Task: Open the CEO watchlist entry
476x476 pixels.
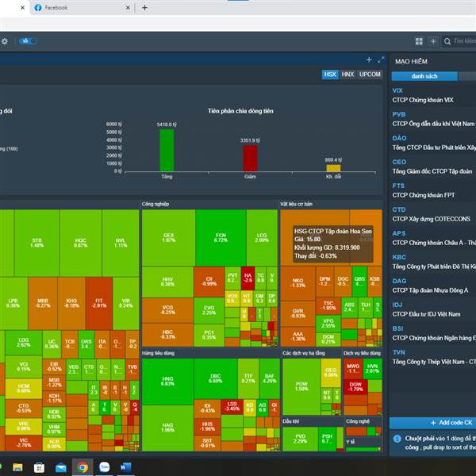Action: pyautogui.click(x=434, y=167)
